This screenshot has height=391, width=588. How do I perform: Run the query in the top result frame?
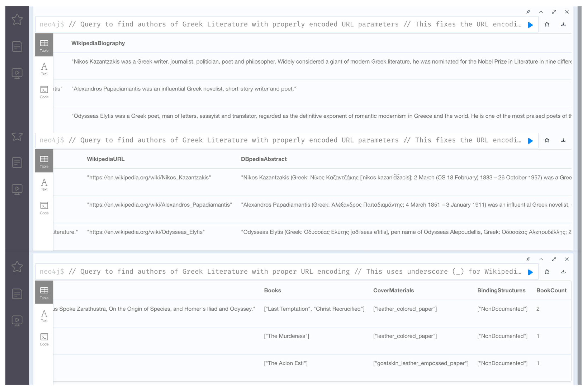[x=530, y=25]
